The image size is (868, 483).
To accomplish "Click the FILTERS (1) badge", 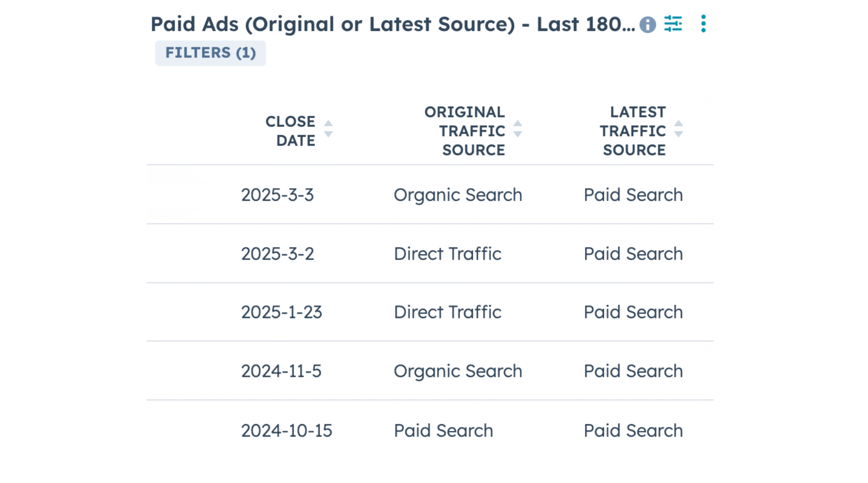I will 210,53.
